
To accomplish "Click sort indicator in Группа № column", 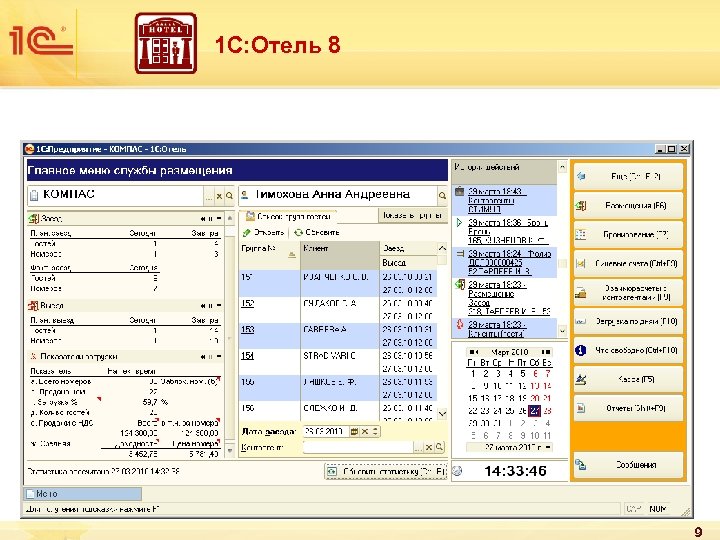I will (292, 254).
